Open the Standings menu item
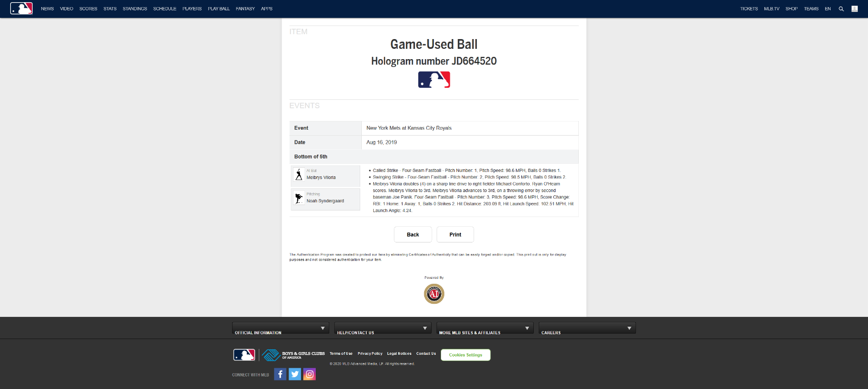Viewport: 868px width, 389px height. 135,9
